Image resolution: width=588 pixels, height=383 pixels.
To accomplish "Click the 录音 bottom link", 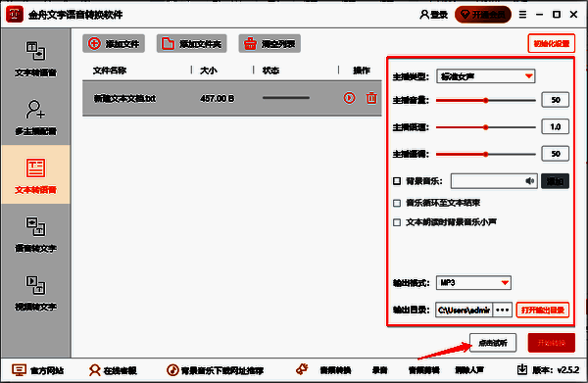I will 379,370.
